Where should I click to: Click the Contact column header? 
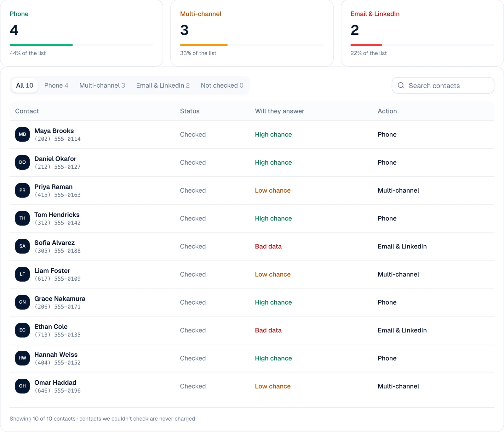[x=27, y=111]
